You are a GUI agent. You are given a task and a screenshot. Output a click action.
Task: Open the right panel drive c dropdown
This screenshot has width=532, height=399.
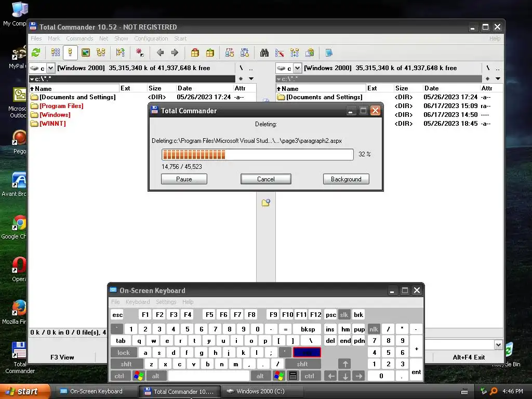coord(297,68)
